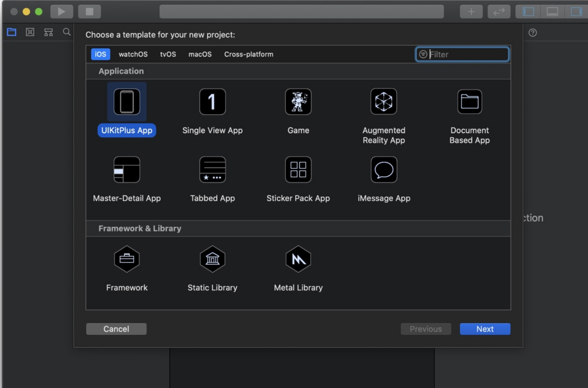Switch to the watchOS platform tab
Viewport: 588px width, 388px height.
coord(133,54)
